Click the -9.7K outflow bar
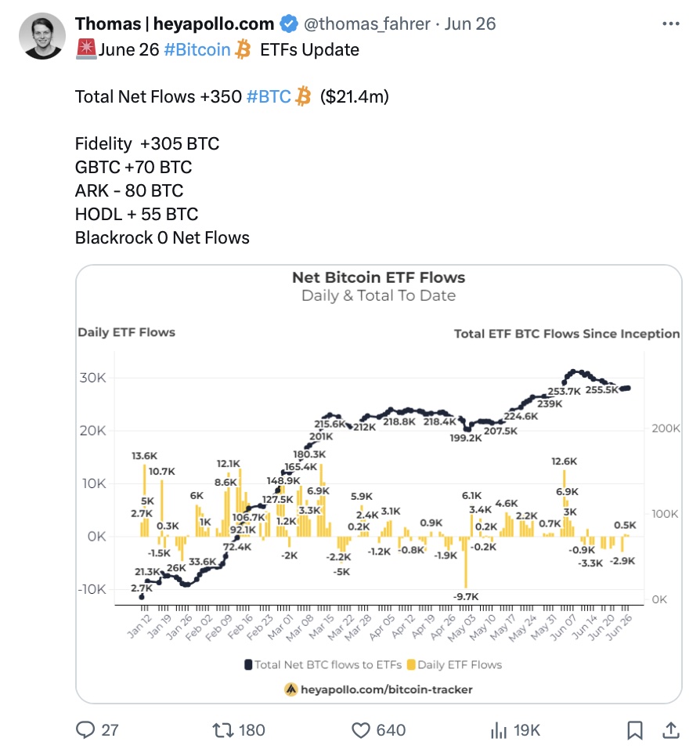This screenshot has width=700, height=749. (466, 563)
